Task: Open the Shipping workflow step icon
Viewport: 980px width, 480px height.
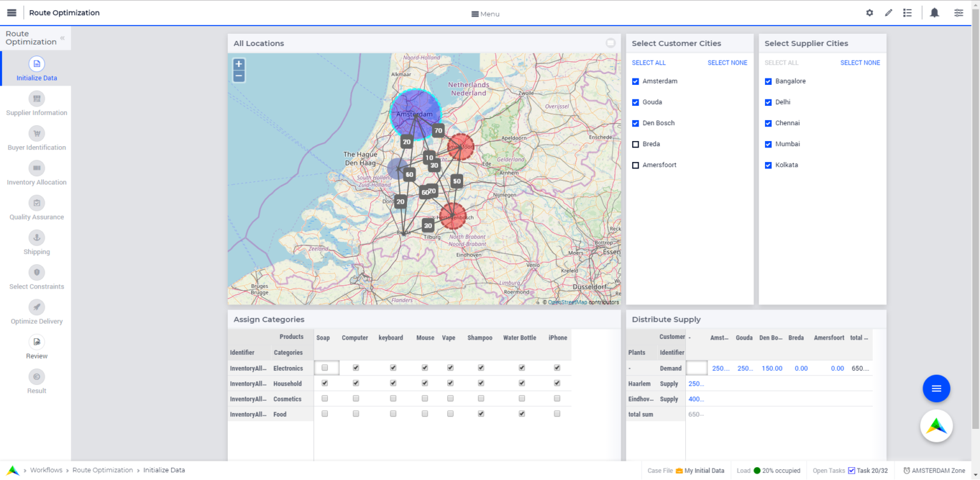Action: pyautogui.click(x=36, y=238)
